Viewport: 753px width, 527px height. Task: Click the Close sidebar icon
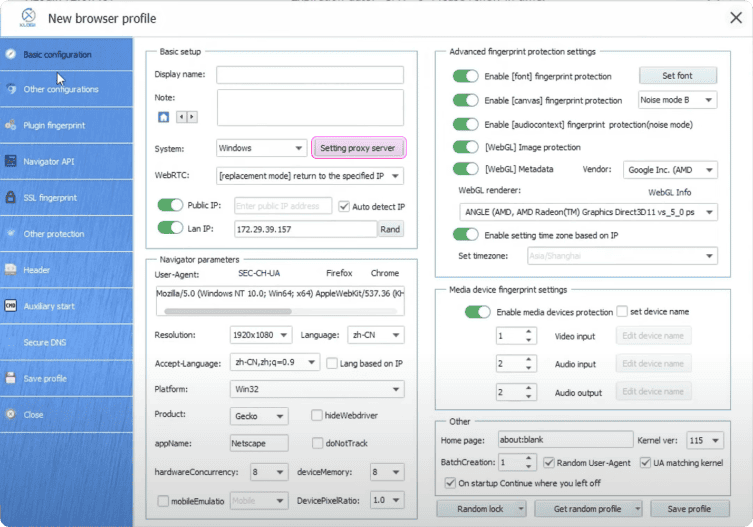pos(11,414)
